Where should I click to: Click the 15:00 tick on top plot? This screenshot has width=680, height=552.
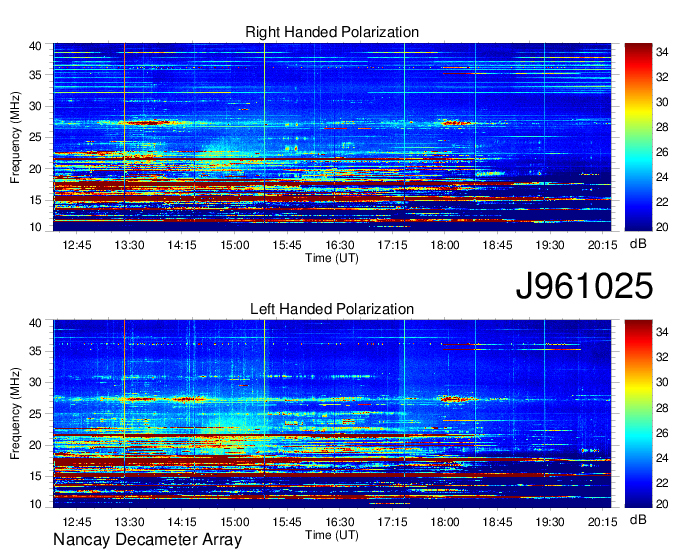235,245
